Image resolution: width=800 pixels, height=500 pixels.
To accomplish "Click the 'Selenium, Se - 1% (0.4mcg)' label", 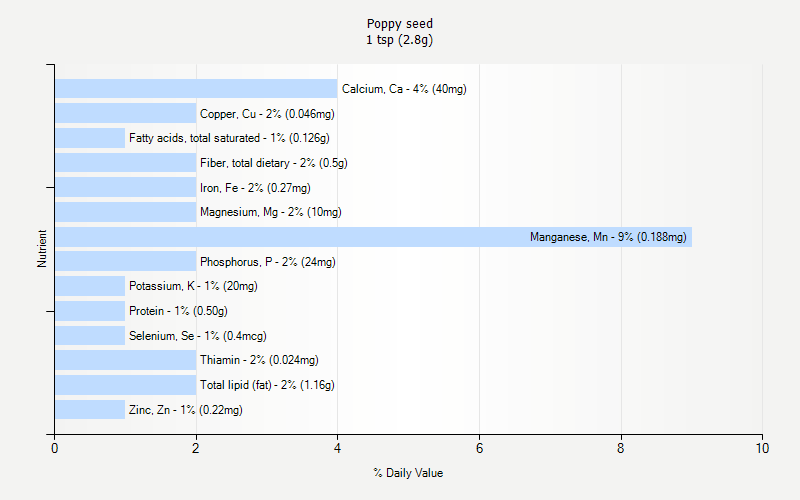I will click(x=198, y=336).
